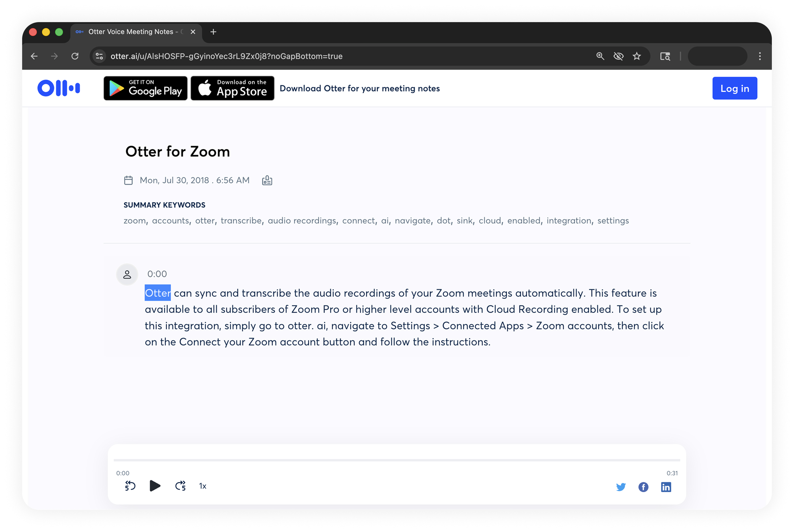Share the recording on Facebook

pos(643,487)
